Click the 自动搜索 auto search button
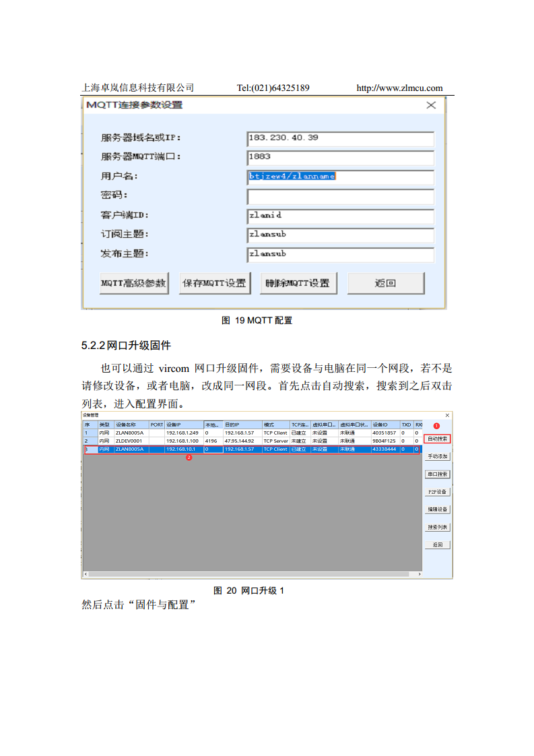The width and height of the screenshot is (534, 756). click(437, 439)
